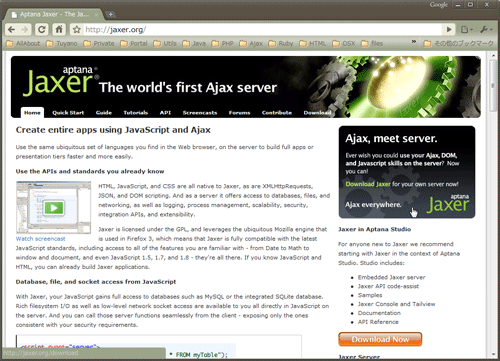Open the PHP bookmarks folder
Viewport: 500px width, 361px height.
point(223,44)
